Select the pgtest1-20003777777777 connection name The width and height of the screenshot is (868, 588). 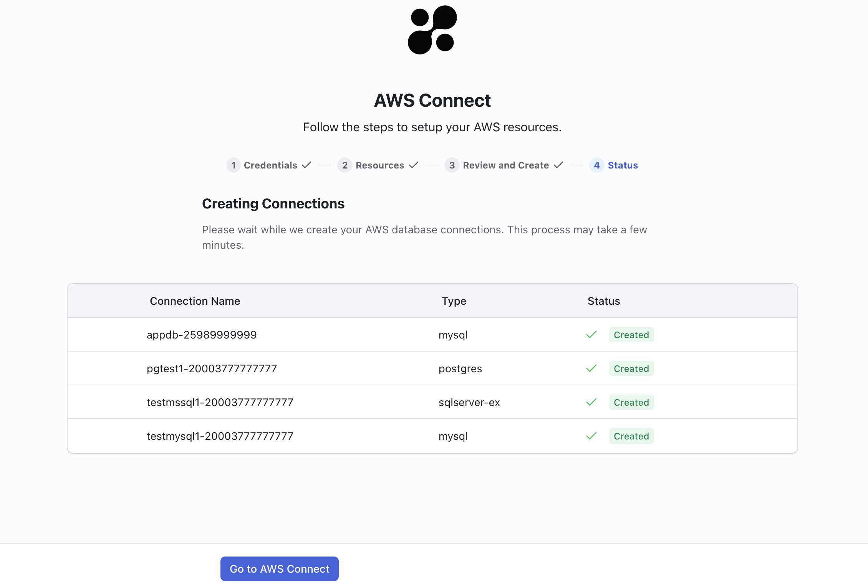pyautogui.click(x=211, y=368)
